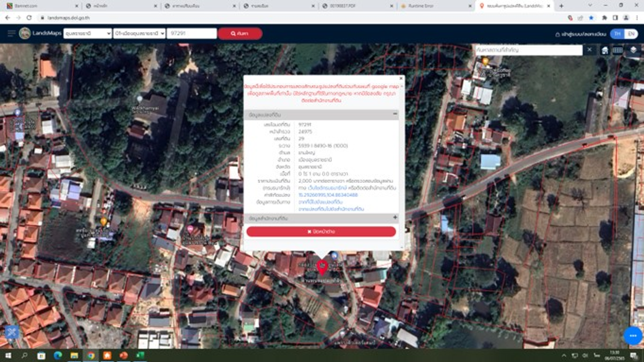Click the red search button

point(240,34)
